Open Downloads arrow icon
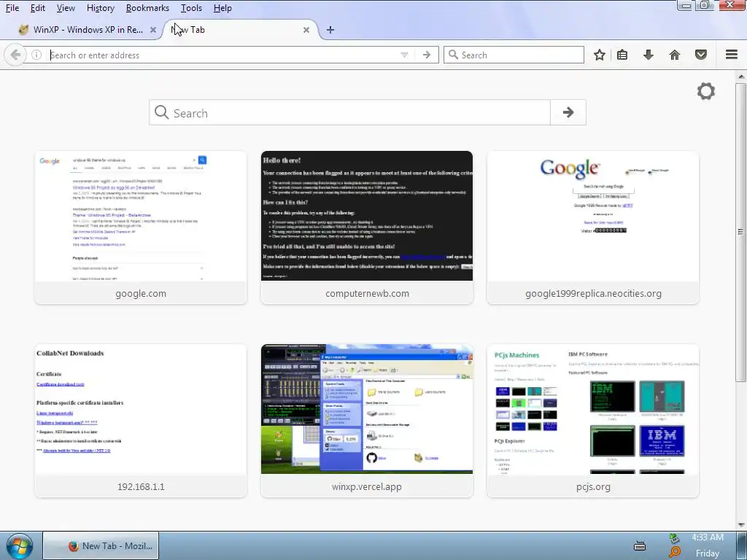The width and height of the screenshot is (747, 560). (x=649, y=55)
